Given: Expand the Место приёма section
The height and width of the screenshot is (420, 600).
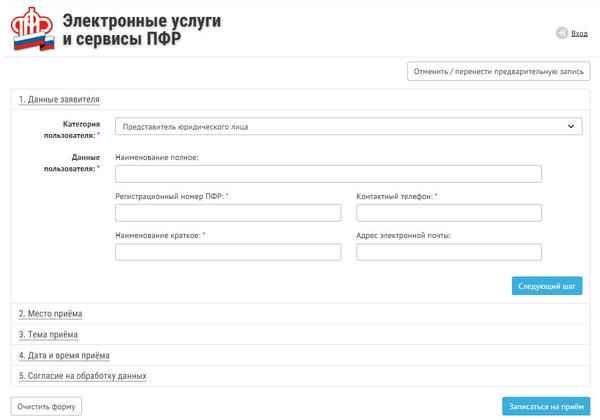Looking at the screenshot, I should (x=50, y=314).
